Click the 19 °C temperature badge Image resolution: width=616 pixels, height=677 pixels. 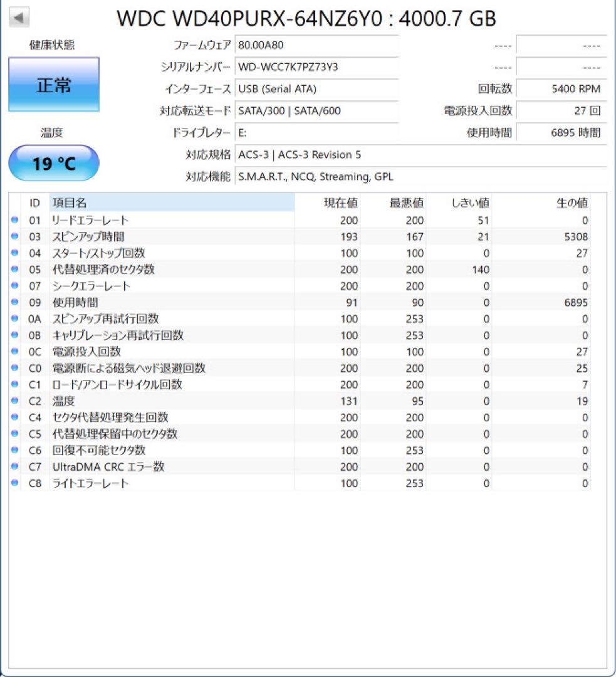tap(53, 162)
